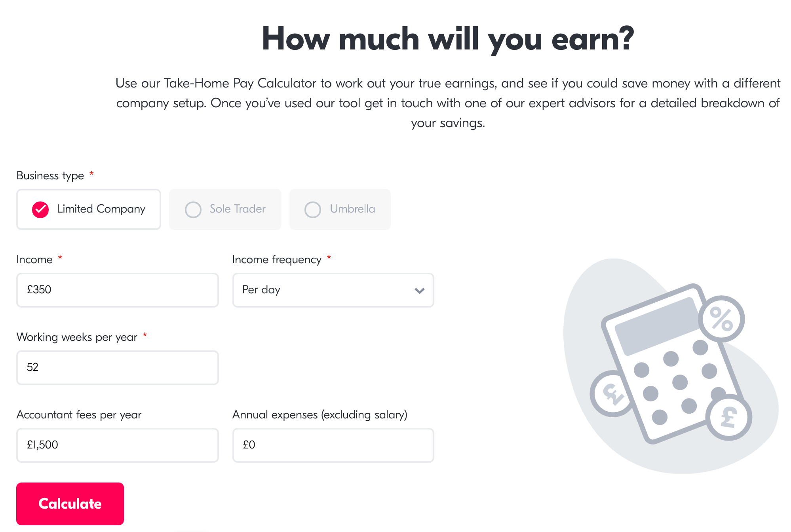Click the Annual expenses (excluding salary) label
The height and width of the screenshot is (532, 791).
(x=319, y=415)
